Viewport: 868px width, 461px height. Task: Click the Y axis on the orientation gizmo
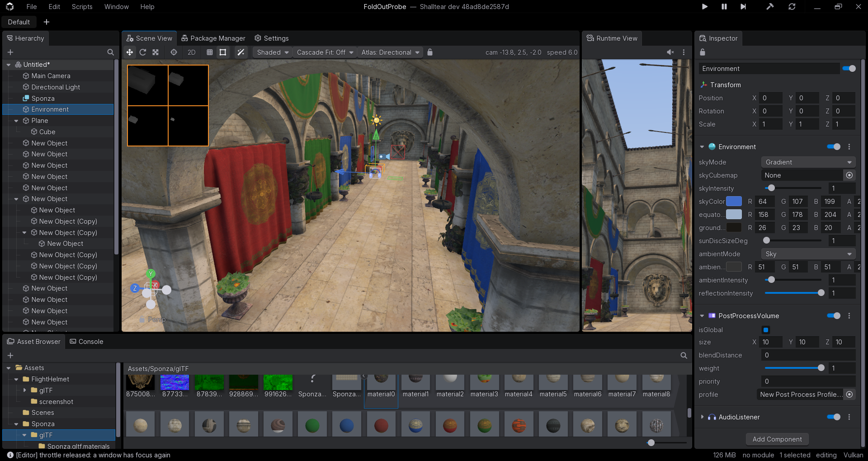coord(151,273)
